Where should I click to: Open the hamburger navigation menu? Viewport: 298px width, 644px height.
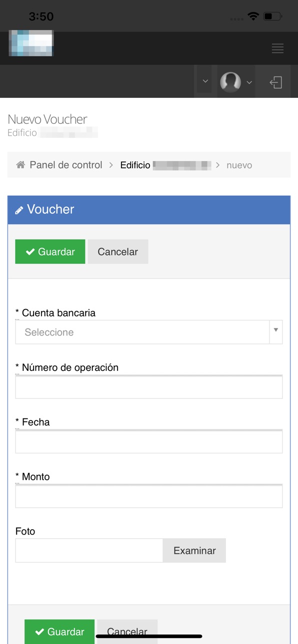point(277,48)
